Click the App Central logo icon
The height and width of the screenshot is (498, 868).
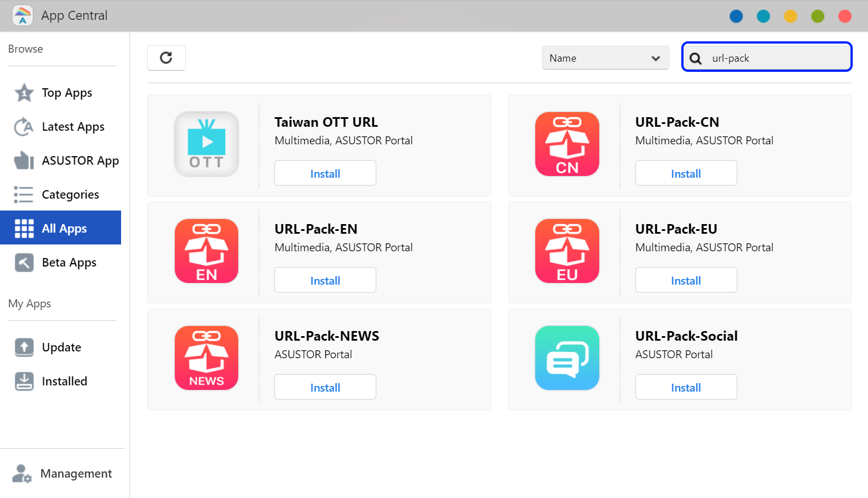(x=23, y=15)
